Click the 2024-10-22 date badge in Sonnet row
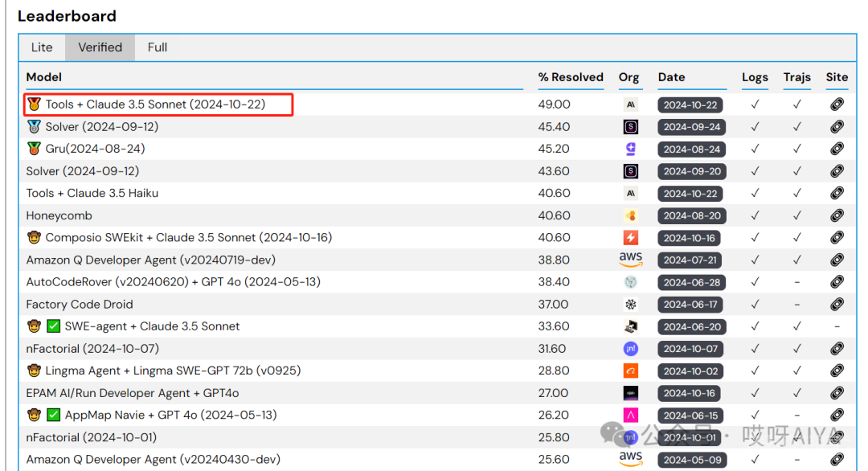This screenshot has width=868, height=471. point(690,104)
